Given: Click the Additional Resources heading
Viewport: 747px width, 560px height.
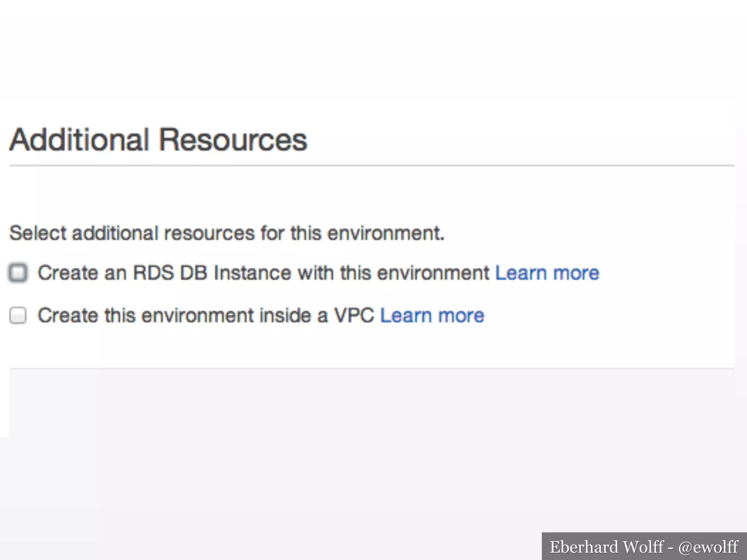Looking at the screenshot, I should point(158,140).
